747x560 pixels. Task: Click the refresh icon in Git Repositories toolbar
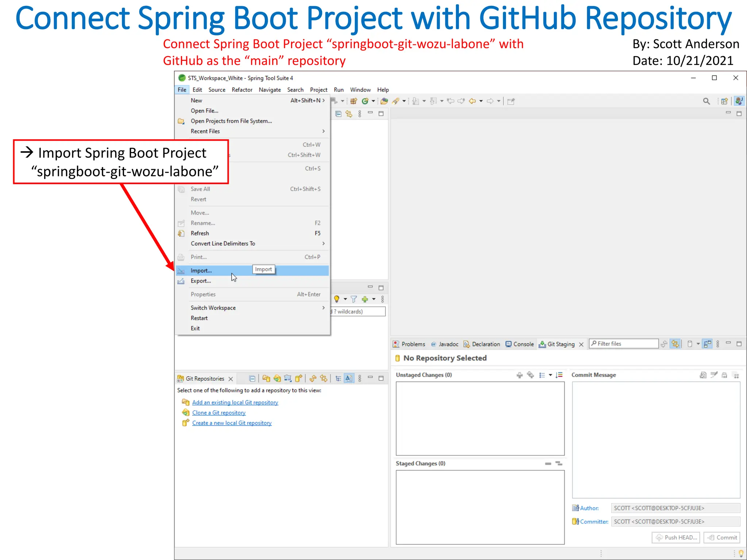[313, 378]
